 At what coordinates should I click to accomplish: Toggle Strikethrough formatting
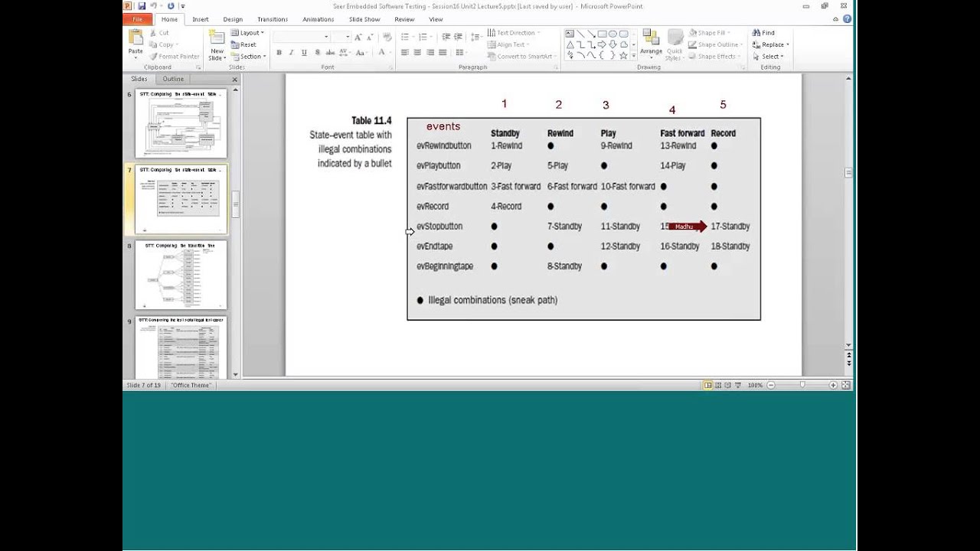[331, 53]
